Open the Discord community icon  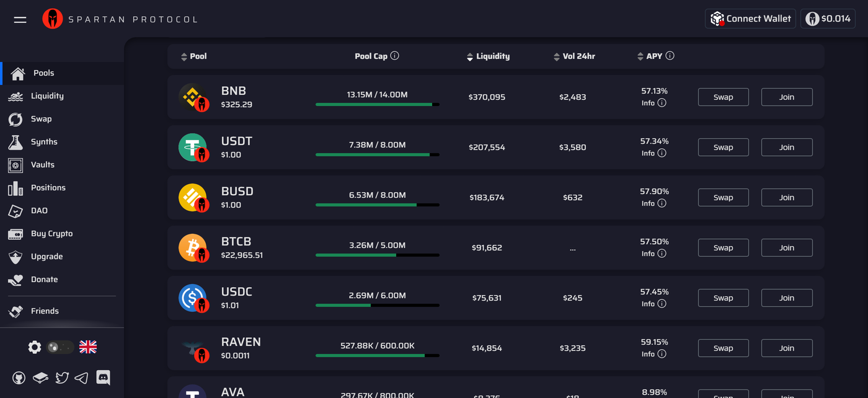(x=103, y=377)
